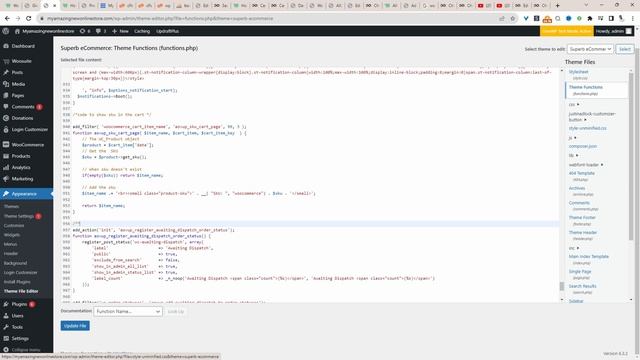The height and width of the screenshot is (360, 640).
Task: Open Search Results file
Action: 582,287
